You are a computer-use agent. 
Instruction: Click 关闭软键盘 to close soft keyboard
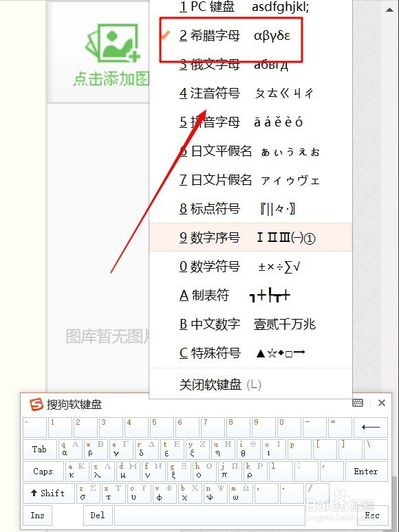click(250, 385)
